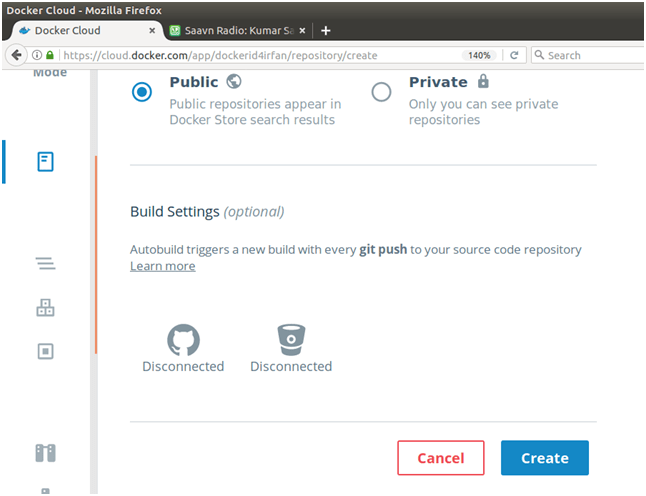646x496 pixels.
Task: Click the Docker whale favicon on tab
Action: click(x=25, y=30)
